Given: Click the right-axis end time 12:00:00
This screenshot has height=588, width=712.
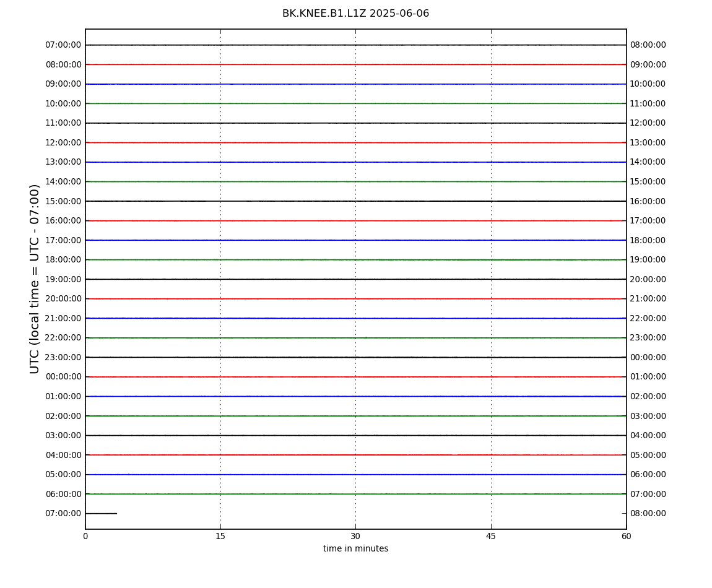Looking at the screenshot, I should coord(648,123).
